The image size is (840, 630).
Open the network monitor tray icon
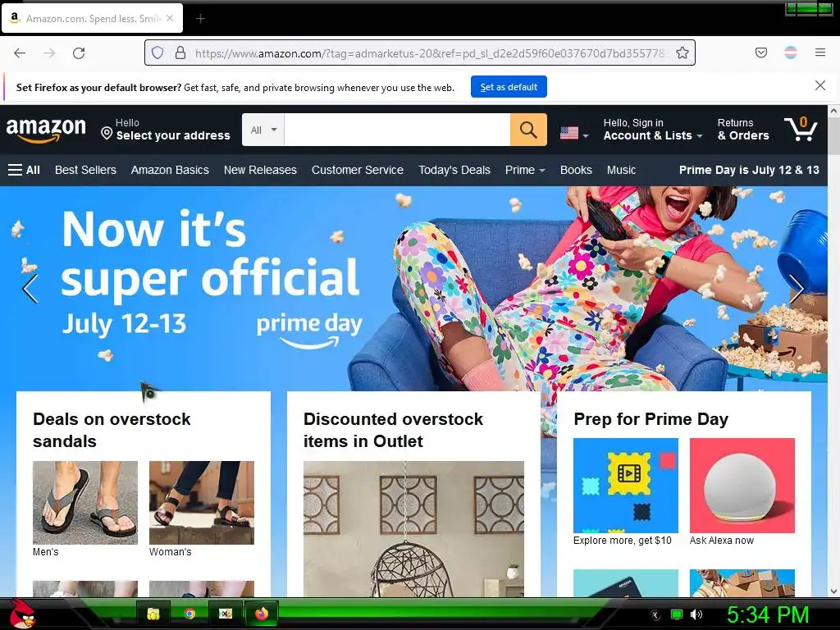click(x=677, y=614)
